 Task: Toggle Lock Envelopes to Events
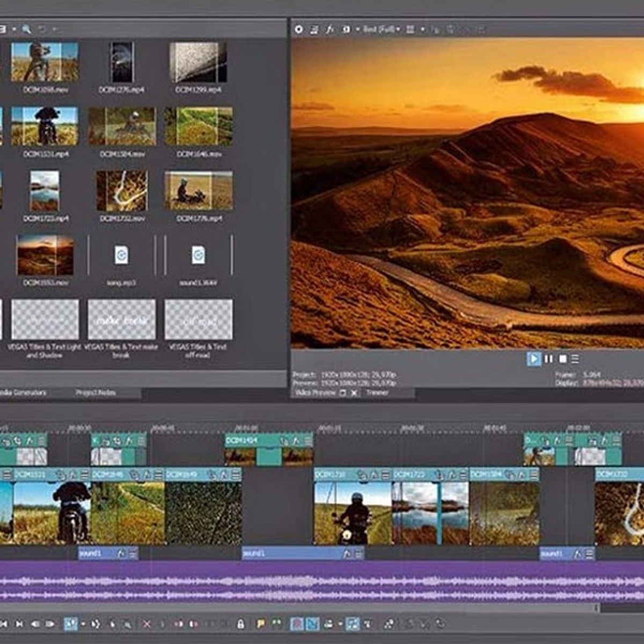(353, 624)
